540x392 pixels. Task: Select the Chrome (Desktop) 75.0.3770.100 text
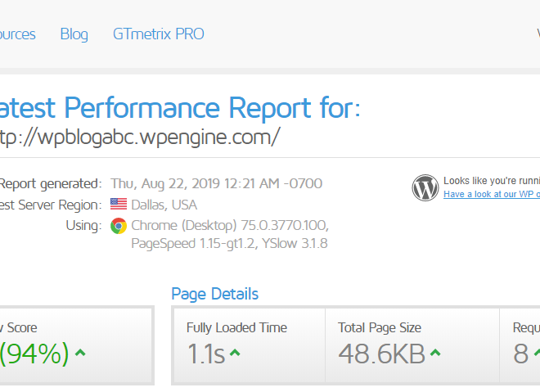coord(230,225)
